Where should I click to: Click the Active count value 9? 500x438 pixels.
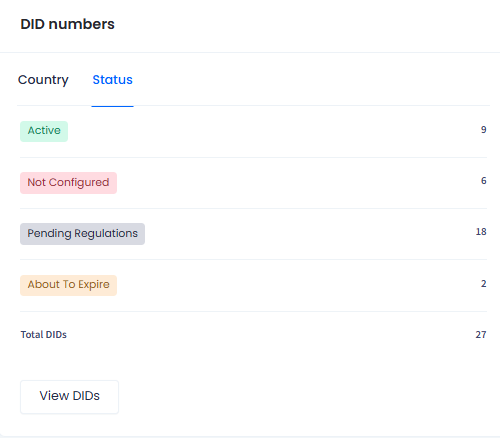click(x=483, y=130)
